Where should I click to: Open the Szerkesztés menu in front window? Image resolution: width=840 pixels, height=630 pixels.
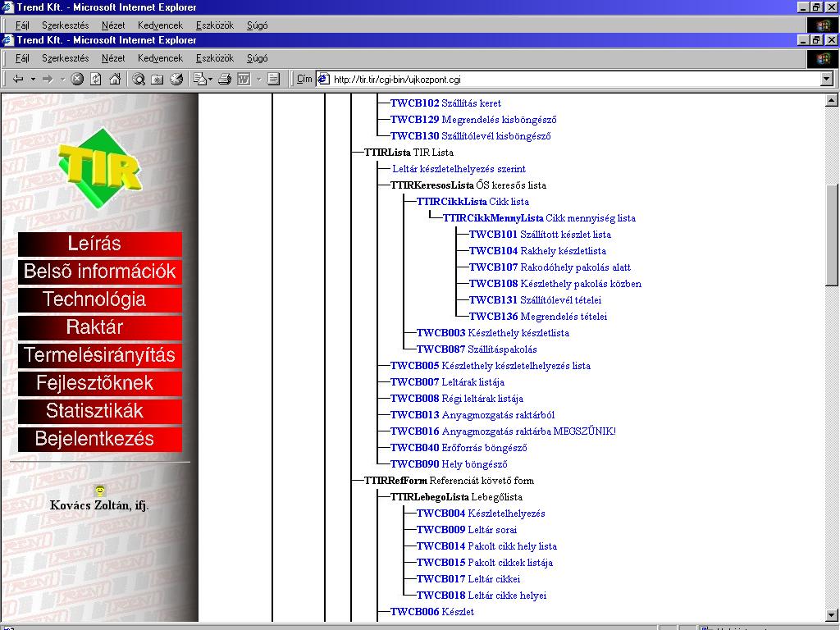tap(66, 58)
